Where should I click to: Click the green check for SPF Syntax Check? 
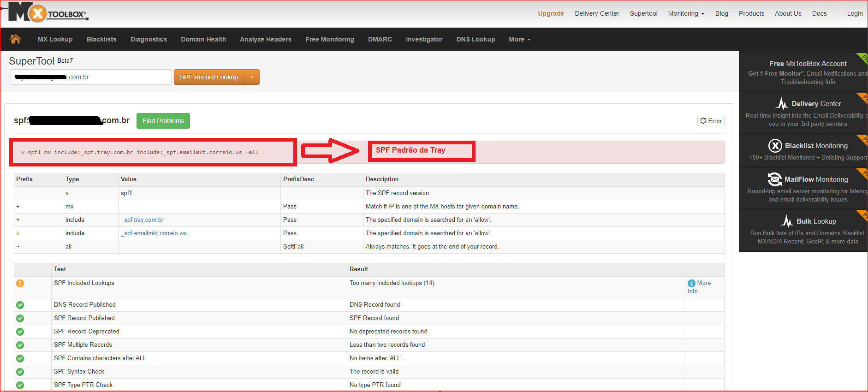(20, 372)
